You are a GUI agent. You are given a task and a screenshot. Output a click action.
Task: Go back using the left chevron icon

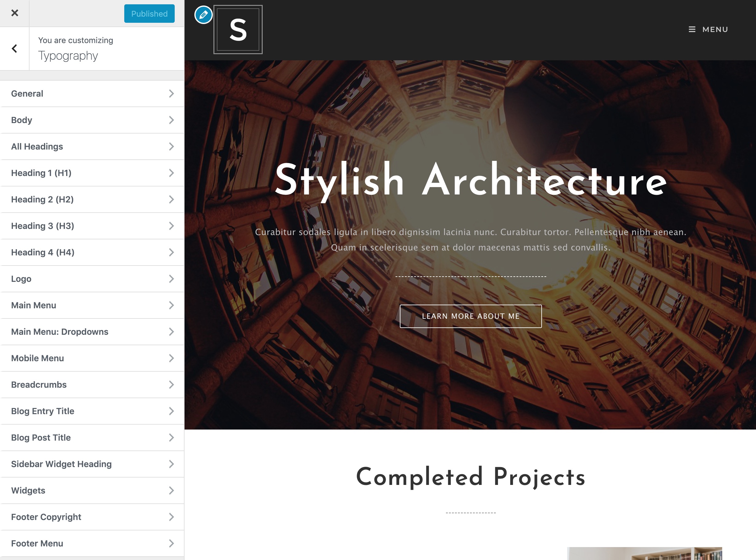coord(14,49)
